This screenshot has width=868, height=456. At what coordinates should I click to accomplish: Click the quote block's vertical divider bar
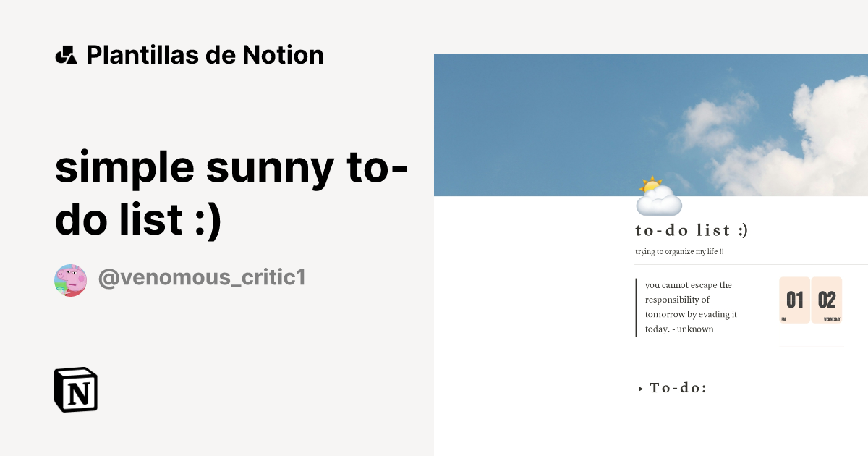(637, 307)
